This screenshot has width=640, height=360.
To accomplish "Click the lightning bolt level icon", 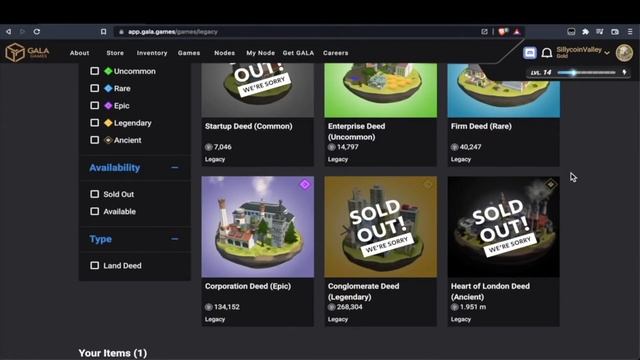I will (624, 72).
